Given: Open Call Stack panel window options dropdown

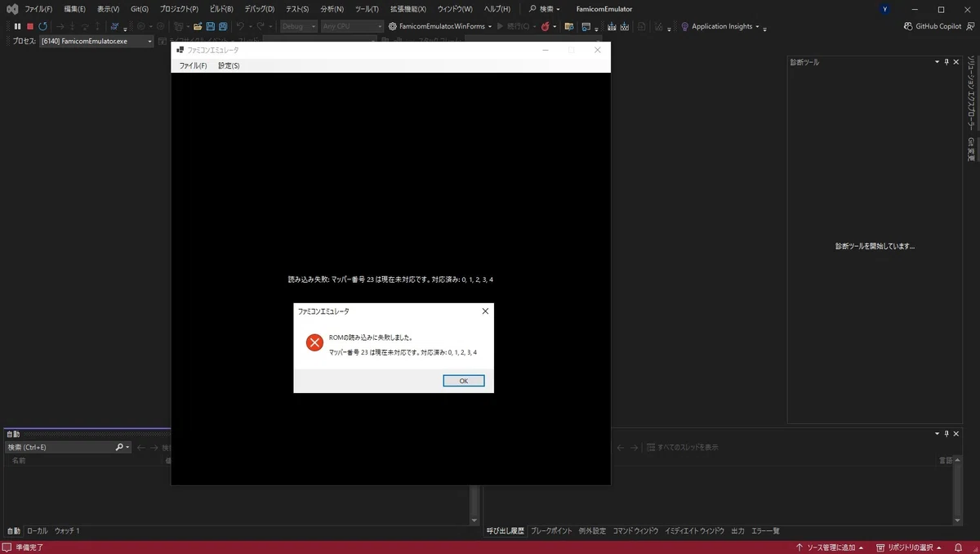Looking at the screenshot, I should coord(937,434).
